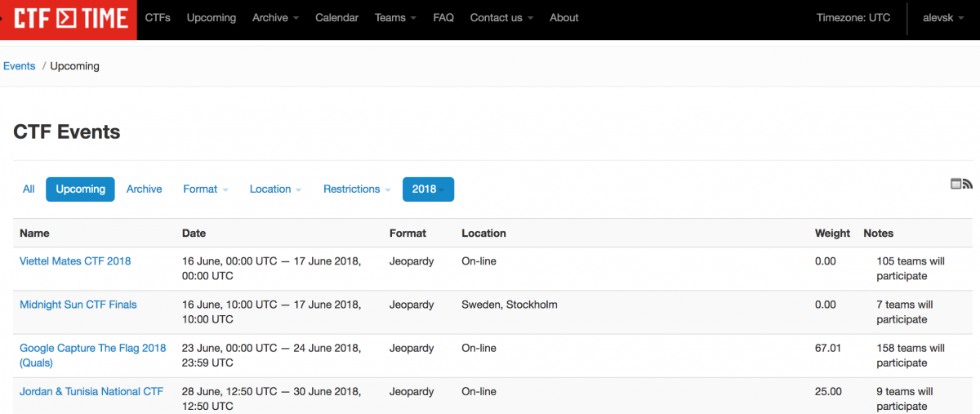The image size is (980, 414).
Task: Click On-line location in Viettel Mates row
Action: point(479,261)
